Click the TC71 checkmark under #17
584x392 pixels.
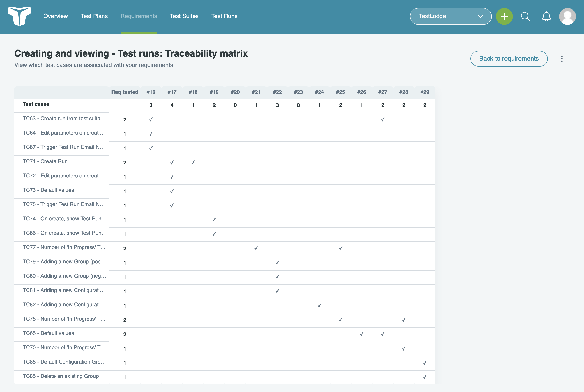coord(172,163)
